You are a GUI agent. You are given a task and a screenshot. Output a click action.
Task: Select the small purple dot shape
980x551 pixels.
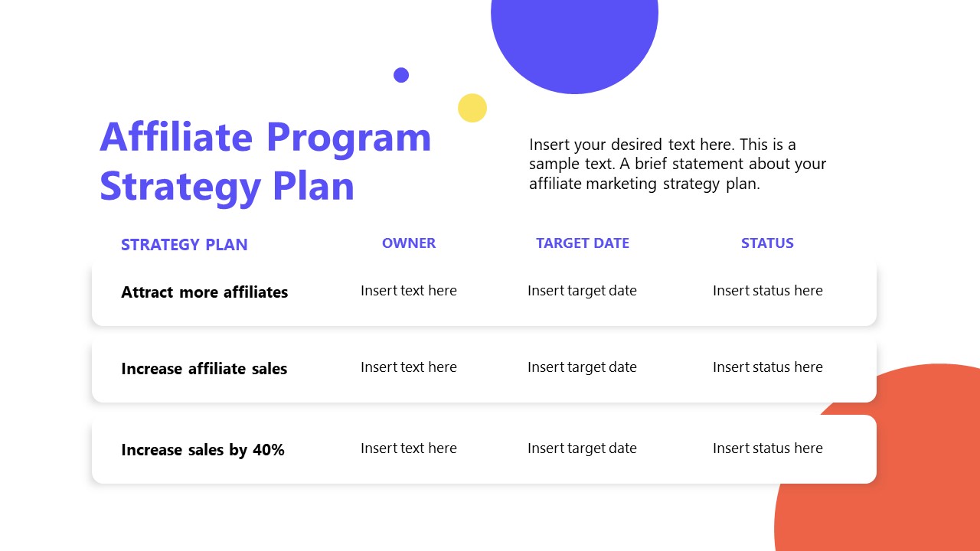pos(401,75)
